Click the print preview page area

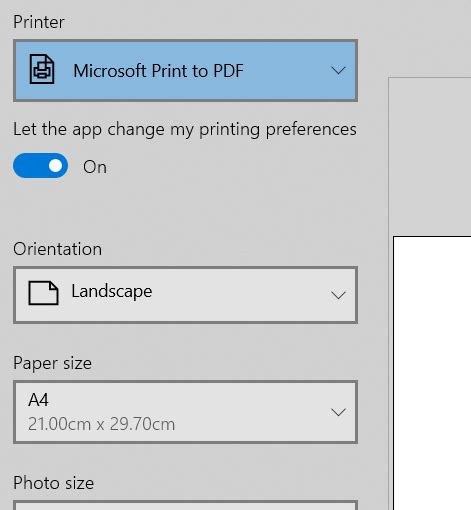pos(432,373)
